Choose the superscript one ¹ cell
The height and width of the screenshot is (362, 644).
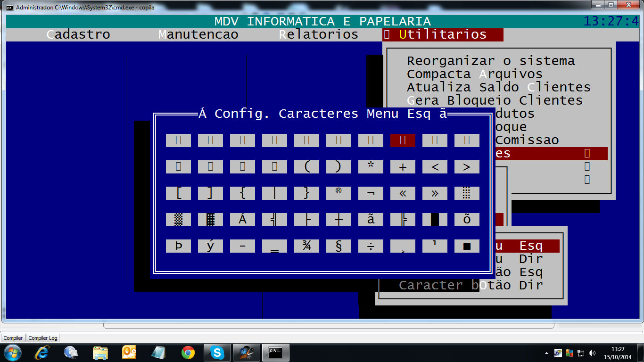point(435,246)
